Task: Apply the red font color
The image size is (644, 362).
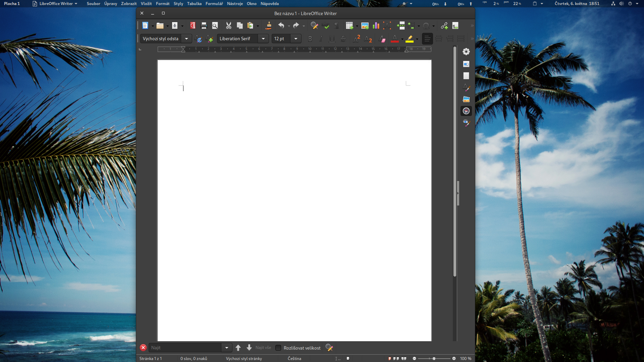Action: click(395, 39)
